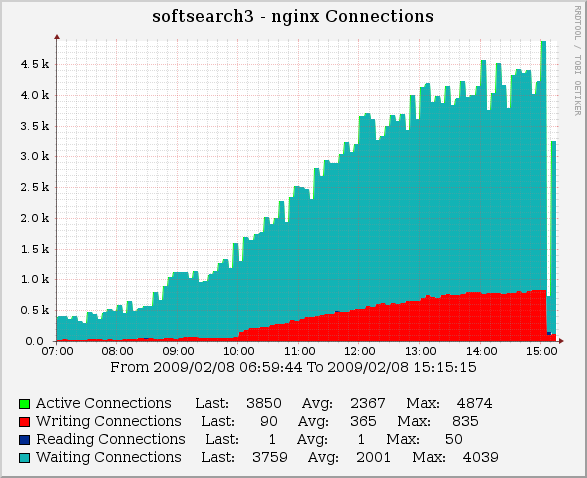Click the 07:00 time axis label
The height and width of the screenshot is (478, 587).
pyautogui.click(x=57, y=351)
